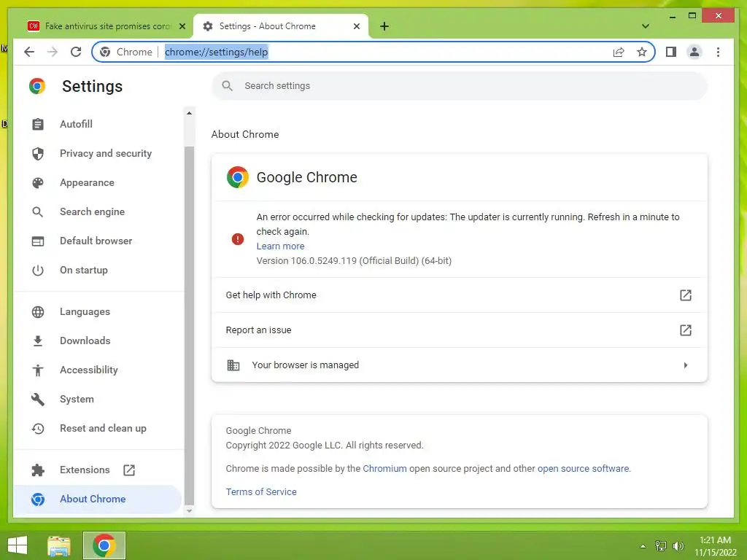The width and height of the screenshot is (747, 560).
Task: Click the managed browser building icon
Action: [x=233, y=365]
